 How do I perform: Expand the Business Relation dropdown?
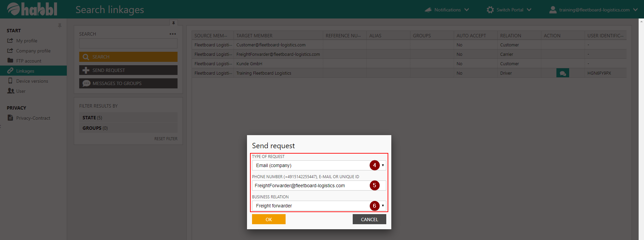pos(383,206)
